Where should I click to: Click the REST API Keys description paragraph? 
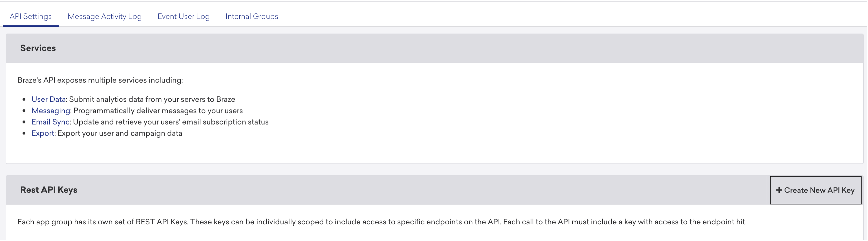pos(382,222)
